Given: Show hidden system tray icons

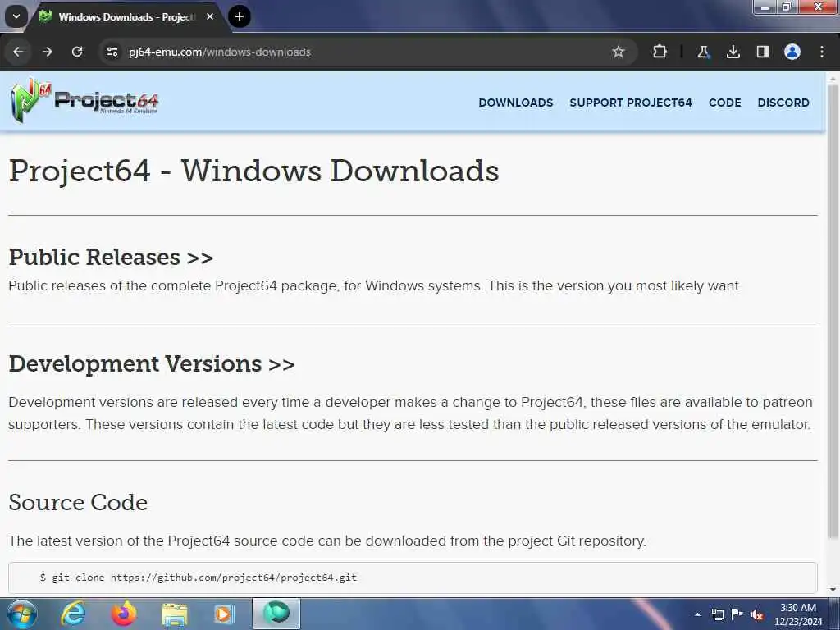Looking at the screenshot, I should [x=697, y=614].
